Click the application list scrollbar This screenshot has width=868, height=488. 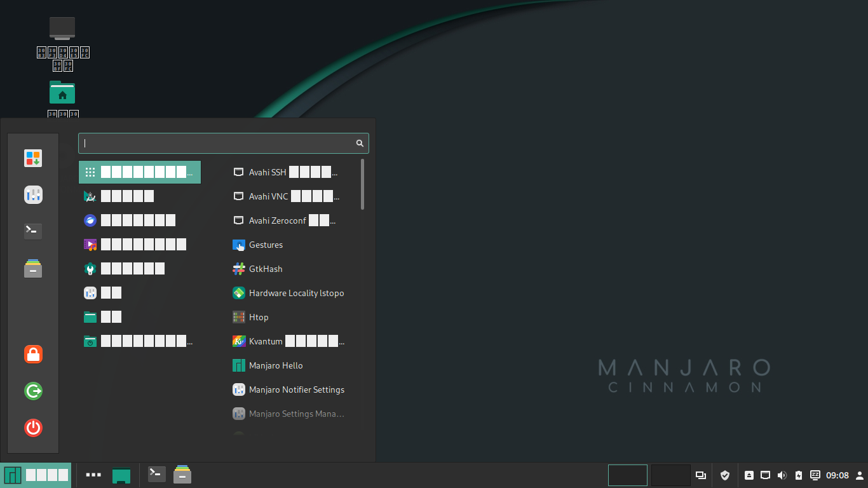363,184
